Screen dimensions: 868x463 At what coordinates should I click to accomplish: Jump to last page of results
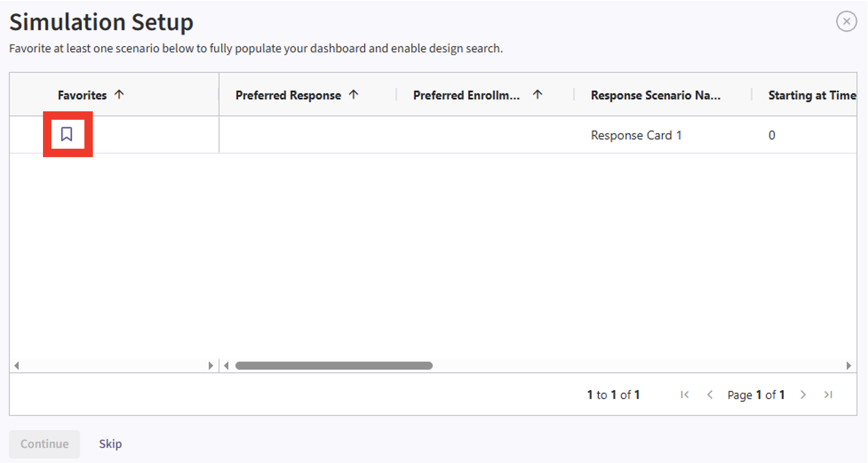pos(828,395)
